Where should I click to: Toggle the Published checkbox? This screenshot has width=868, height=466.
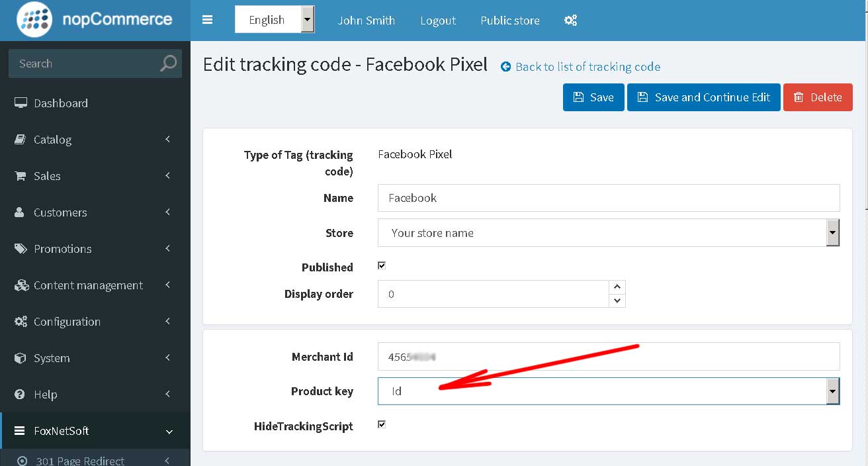(x=382, y=265)
